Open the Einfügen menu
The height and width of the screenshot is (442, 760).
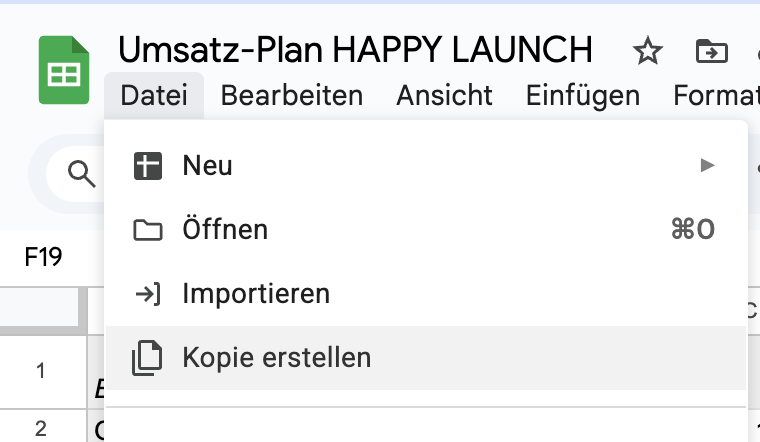tap(582, 96)
